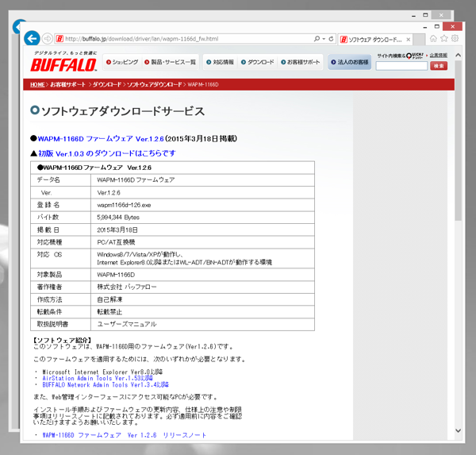476x455 pixels.
Task: Open the 対応情報 menu item
Action: click(x=220, y=62)
